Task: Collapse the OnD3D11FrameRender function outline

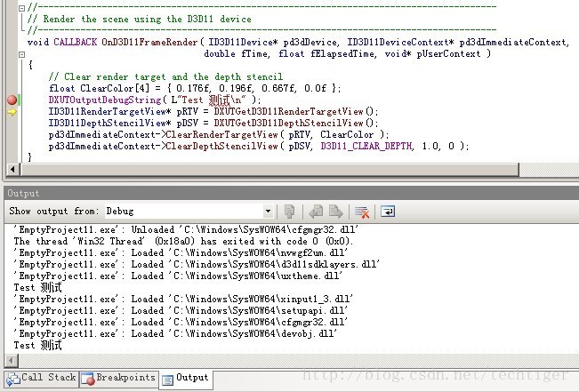Action: click(x=21, y=54)
